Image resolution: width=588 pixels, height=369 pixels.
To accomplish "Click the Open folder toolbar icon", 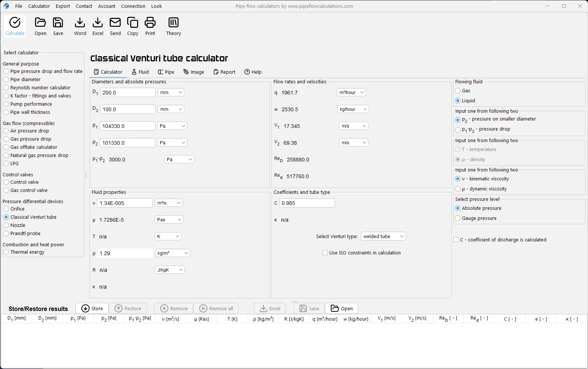I will tap(40, 26).
